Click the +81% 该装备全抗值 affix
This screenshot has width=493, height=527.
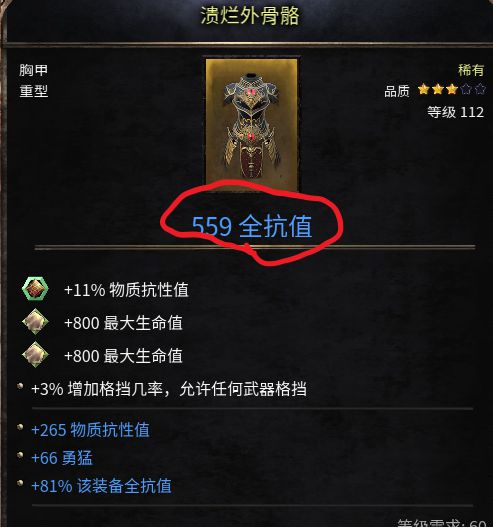(101, 486)
